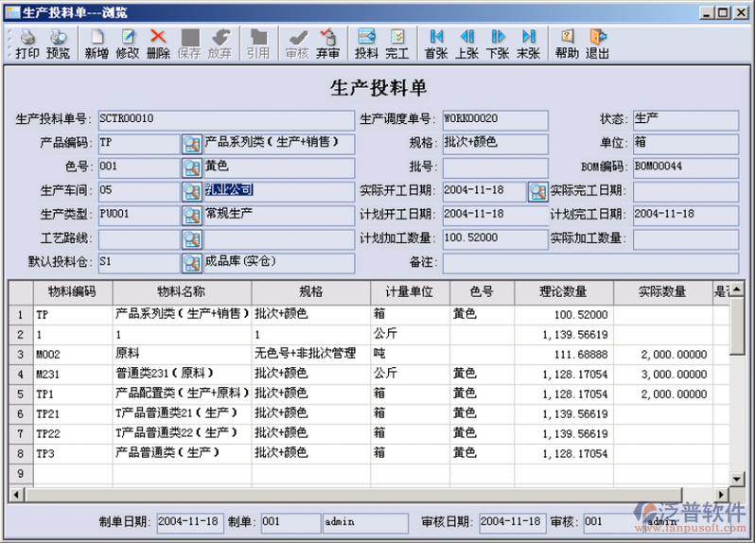Click the 新增 (New) toolbar icon
Screen dimensions: 756x543
[x=97, y=43]
